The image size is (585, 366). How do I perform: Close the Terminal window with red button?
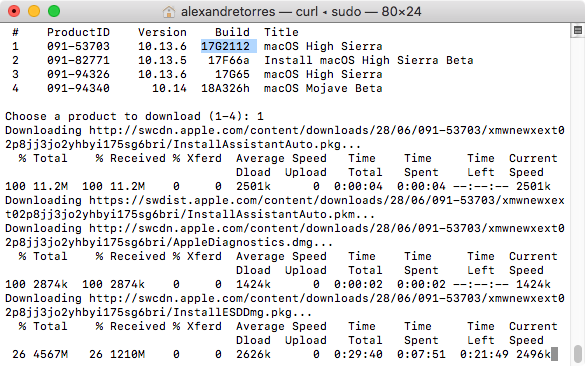click(x=14, y=11)
